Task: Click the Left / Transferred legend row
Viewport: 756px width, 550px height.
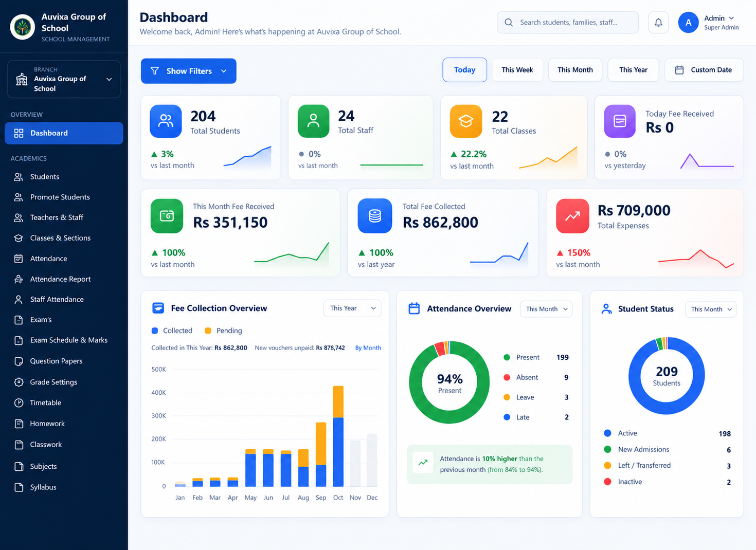Action: 667,466
